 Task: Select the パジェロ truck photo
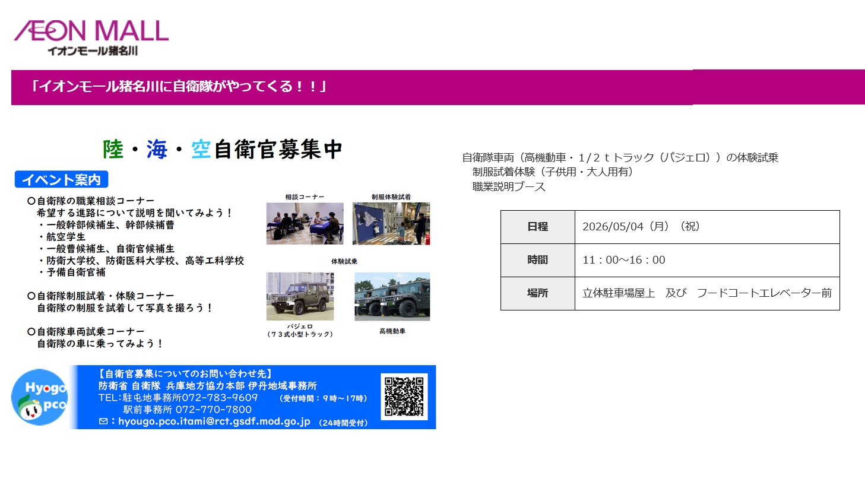300,296
